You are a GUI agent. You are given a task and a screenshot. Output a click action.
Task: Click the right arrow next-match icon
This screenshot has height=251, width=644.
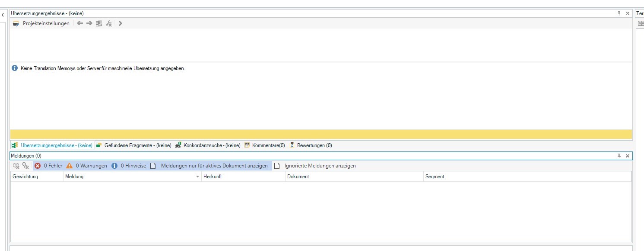(89, 23)
